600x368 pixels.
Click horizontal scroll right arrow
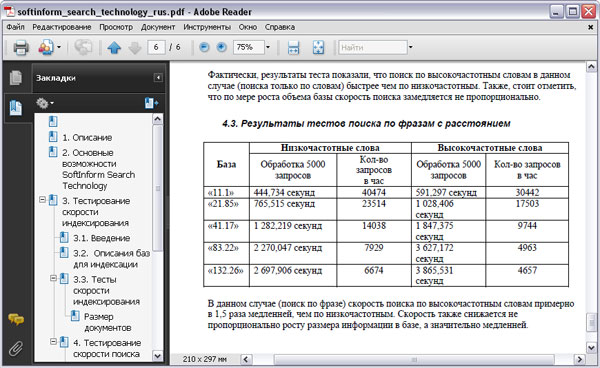(579, 359)
